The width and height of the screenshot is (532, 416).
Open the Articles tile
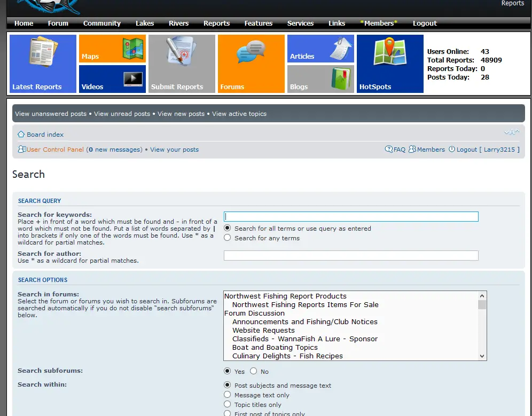click(x=320, y=49)
